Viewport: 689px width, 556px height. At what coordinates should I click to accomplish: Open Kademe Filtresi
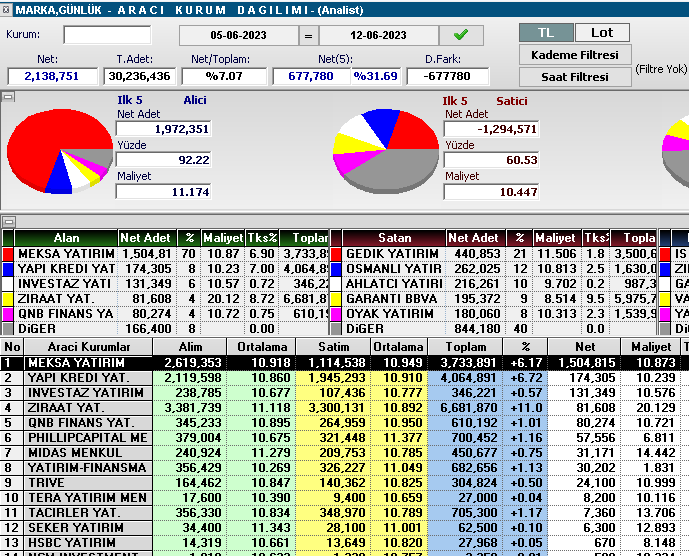(x=575, y=55)
